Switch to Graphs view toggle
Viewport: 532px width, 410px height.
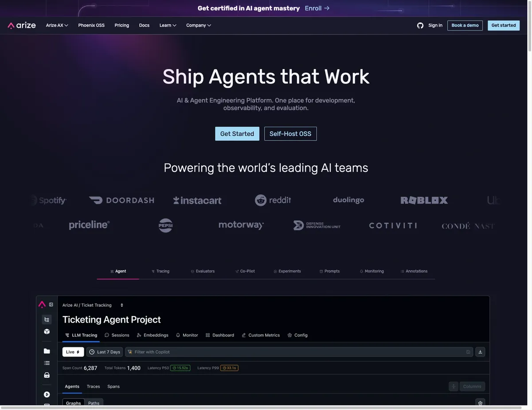[x=74, y=403]
